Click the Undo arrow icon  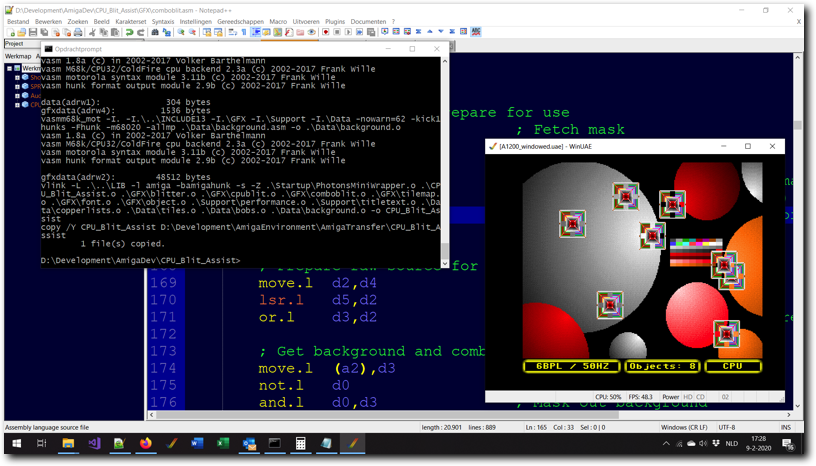129,32
